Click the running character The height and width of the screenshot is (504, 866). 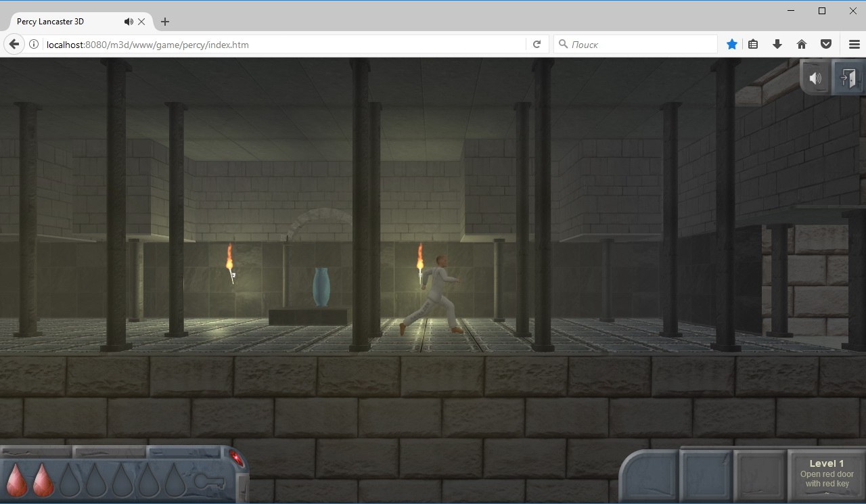pyautogui.click(x=433, y=295)
